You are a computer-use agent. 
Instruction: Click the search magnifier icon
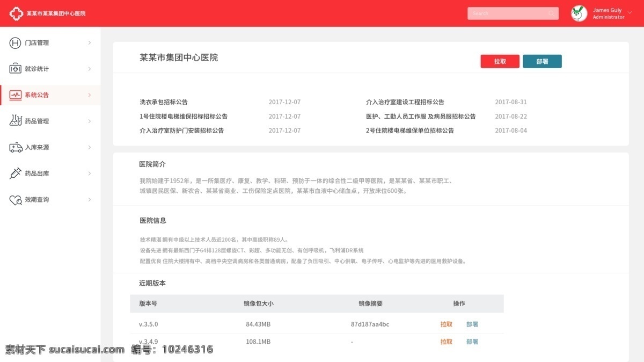coord(551,13)
